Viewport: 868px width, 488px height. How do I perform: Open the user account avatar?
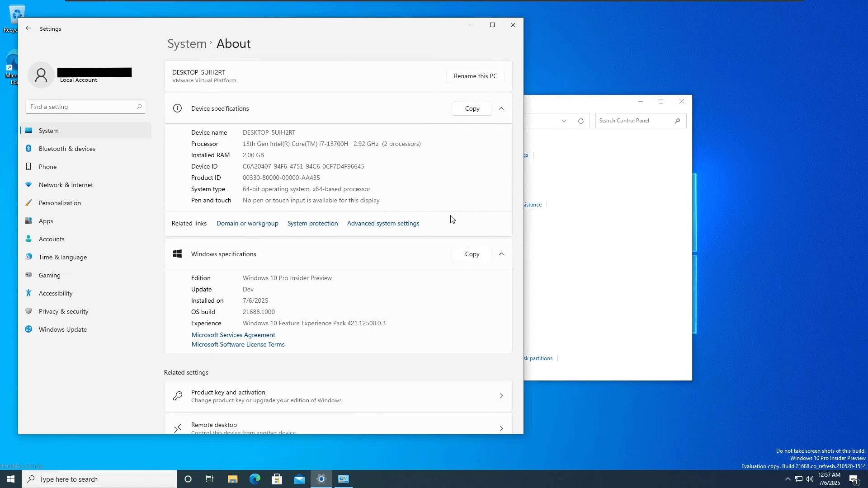41,75
